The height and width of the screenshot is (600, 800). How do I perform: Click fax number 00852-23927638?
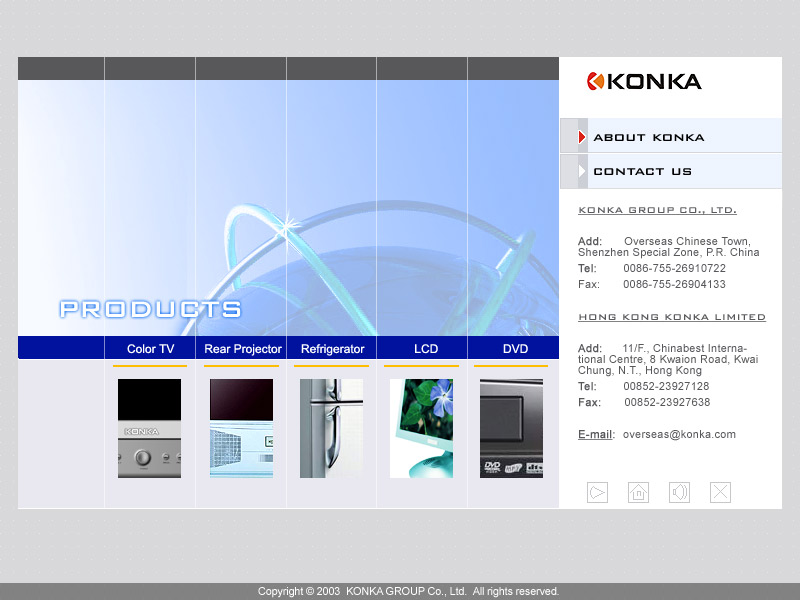coord(667,402)
